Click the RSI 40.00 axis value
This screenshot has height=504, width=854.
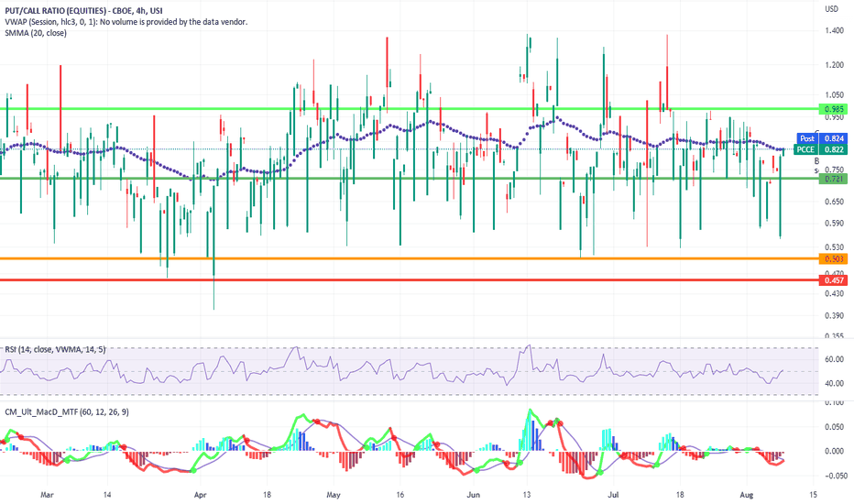[x=835, y=383]
